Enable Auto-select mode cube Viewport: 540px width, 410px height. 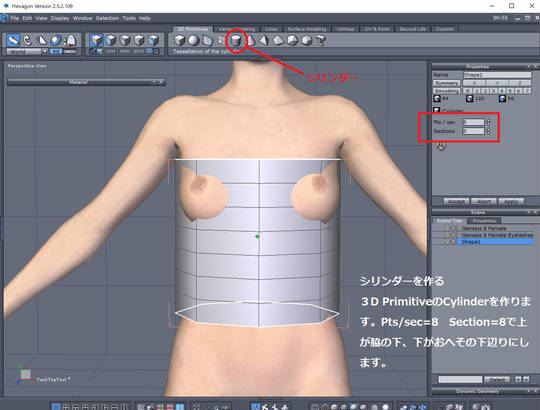[153, 40]
